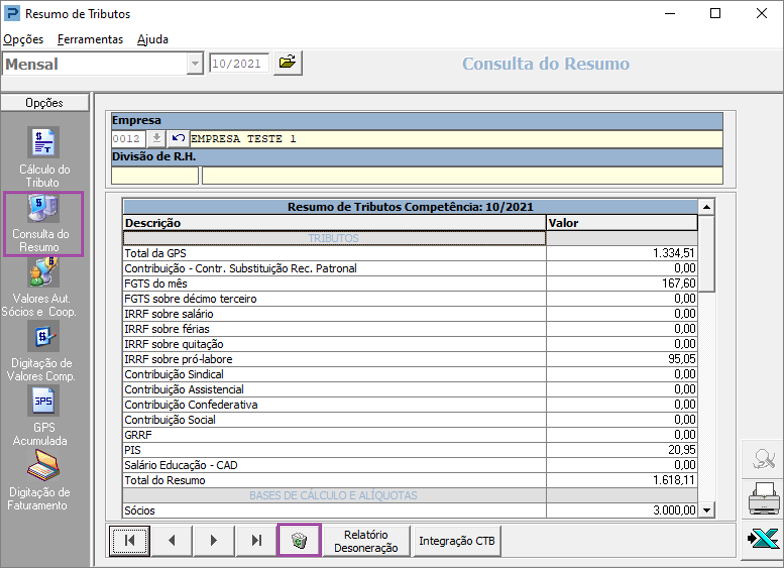Select IRRF sobre quitação row
The image size is (784, 568).
[x=410, y=344]
